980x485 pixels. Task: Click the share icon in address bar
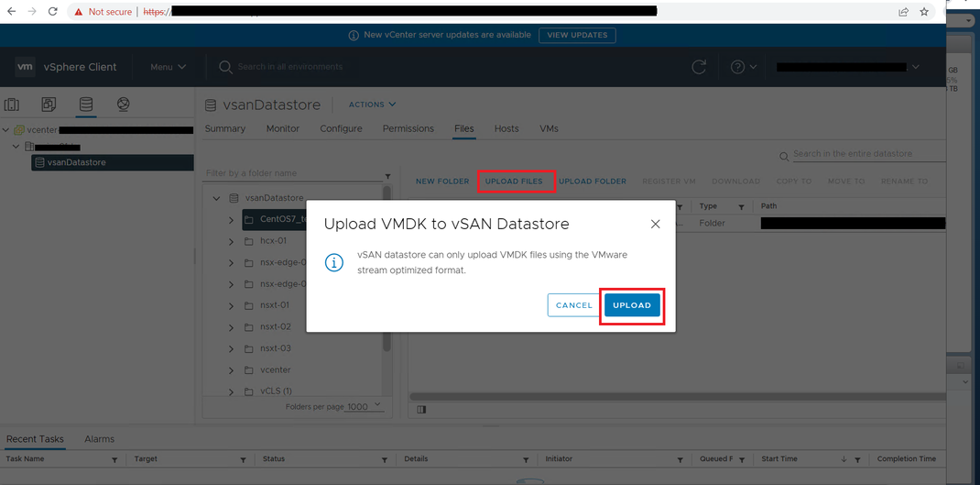(x=904, y=11)
